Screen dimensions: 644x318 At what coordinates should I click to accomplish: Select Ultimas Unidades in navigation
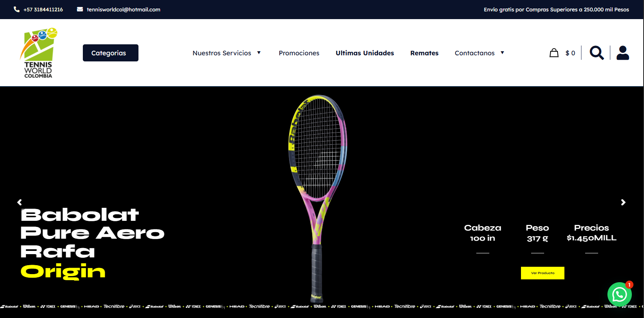pos(365,53)
